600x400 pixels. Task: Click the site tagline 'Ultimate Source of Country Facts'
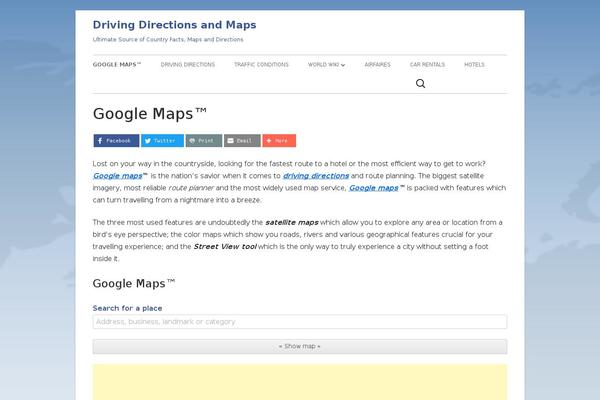click(x=168, y=39)
